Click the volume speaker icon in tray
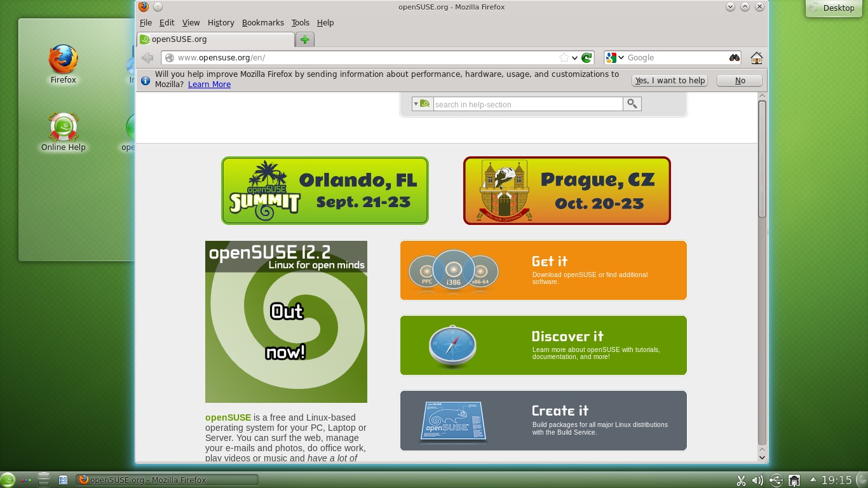This screenshot has width=868, height=488. [x=757, y=480]
